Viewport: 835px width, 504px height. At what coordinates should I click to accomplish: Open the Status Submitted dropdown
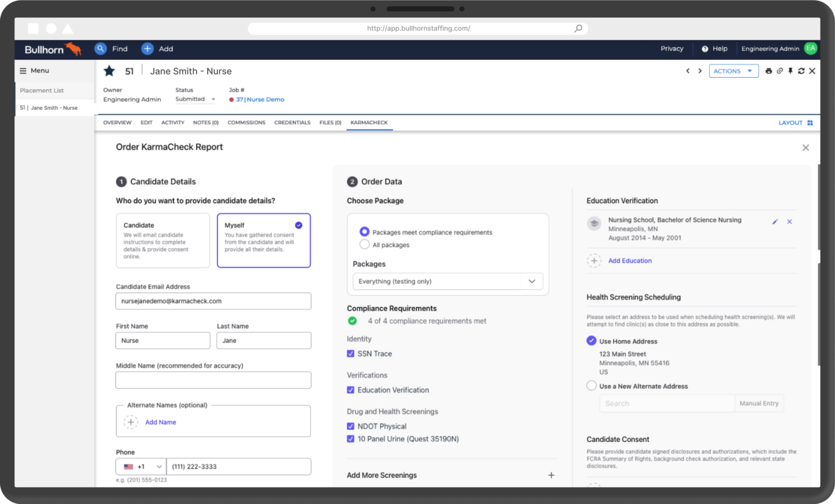pyautogui.click(x=195, y=99)
